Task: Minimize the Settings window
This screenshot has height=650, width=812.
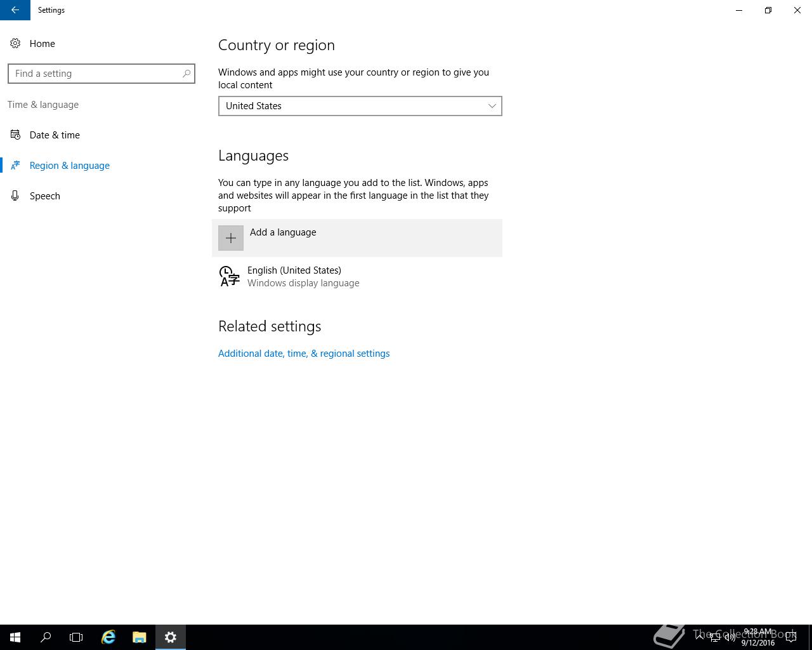Action: [x=739, y=10]
